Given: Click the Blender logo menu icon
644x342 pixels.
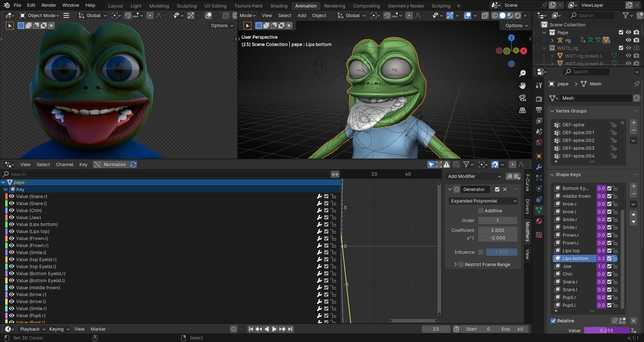Looking at the screenshot, I should pos(7,5).
